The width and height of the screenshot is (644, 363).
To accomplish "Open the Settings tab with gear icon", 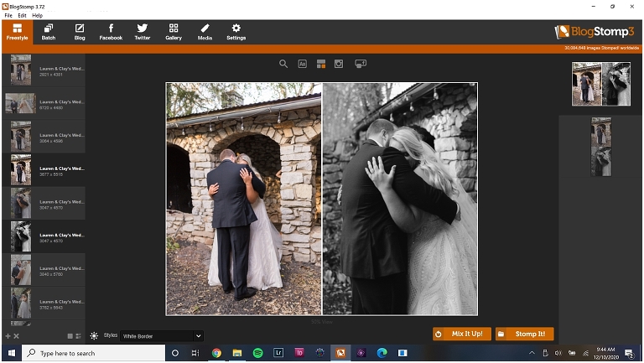I will coord(236,32).
